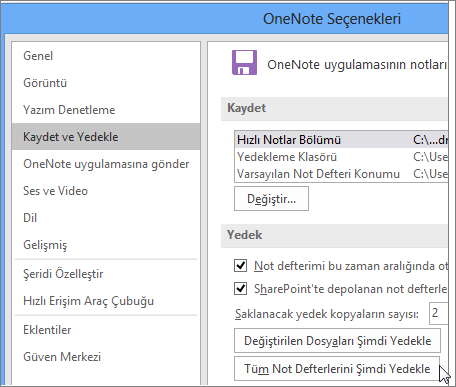Click the purple floppy disk save icon
Image resolution: width=456 pixels, height=387 pixels.
[244, 62]
